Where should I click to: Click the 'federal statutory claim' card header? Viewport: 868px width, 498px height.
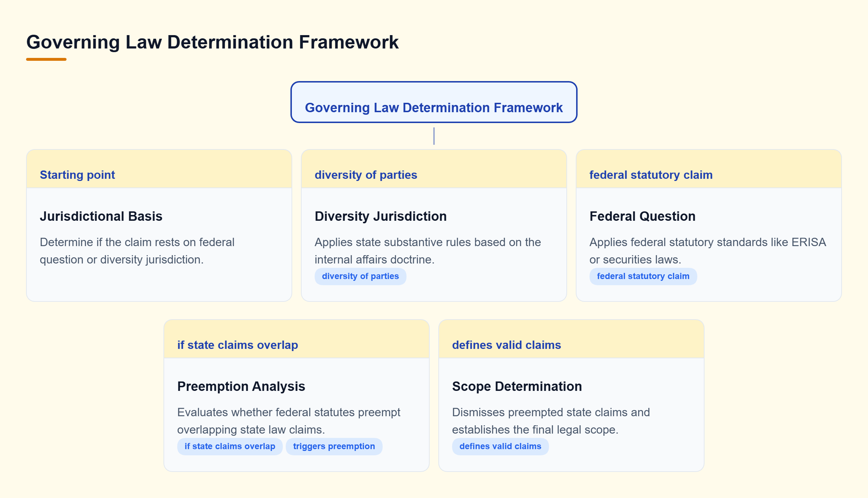point(709,169)
